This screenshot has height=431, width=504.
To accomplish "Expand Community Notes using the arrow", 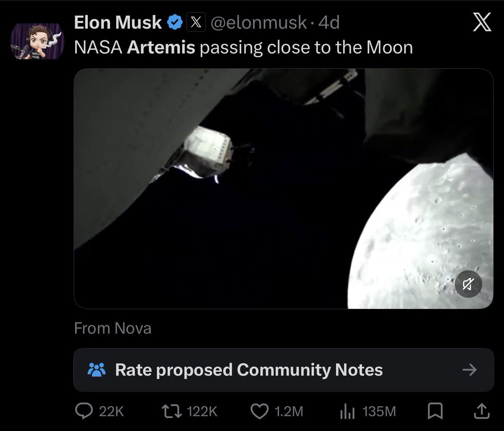I will [x=469, y=370].
